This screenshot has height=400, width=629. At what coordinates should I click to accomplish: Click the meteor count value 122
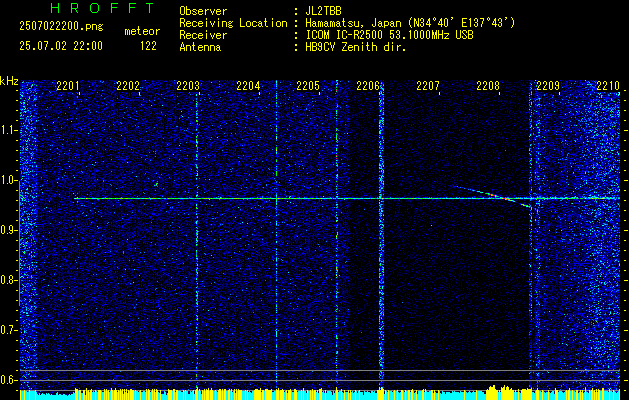[148, 46]
